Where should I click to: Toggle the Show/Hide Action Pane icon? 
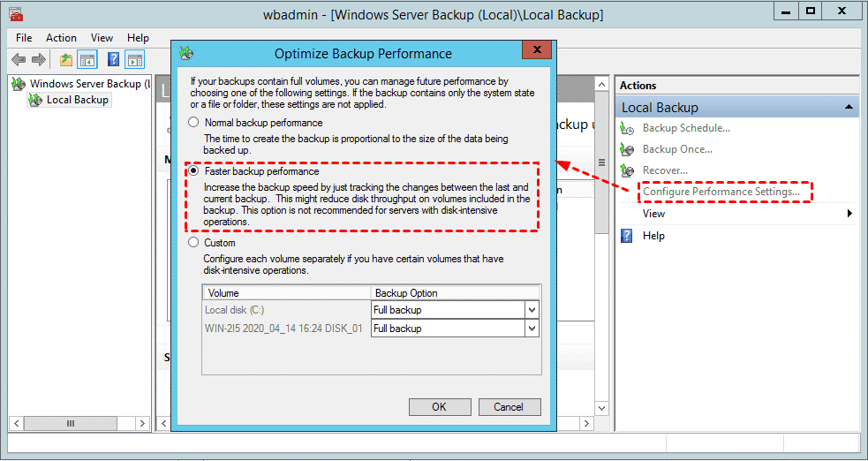[x=134, y=59]
